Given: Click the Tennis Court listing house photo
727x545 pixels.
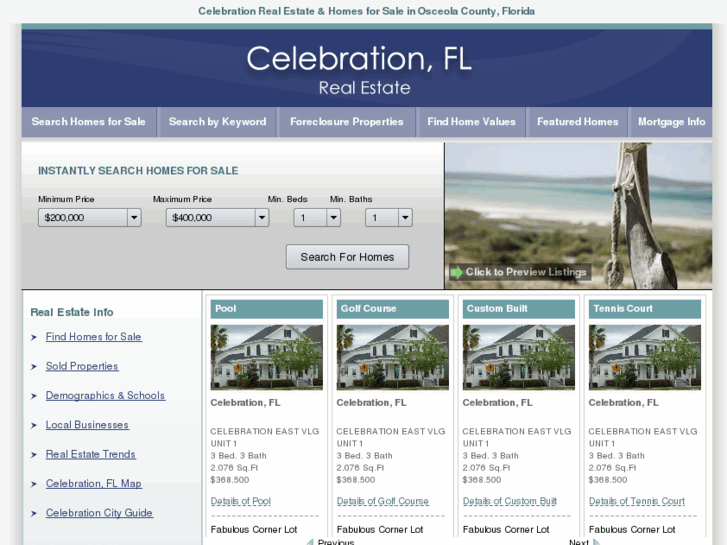Looking at the screenshot, I should (645, 357).
